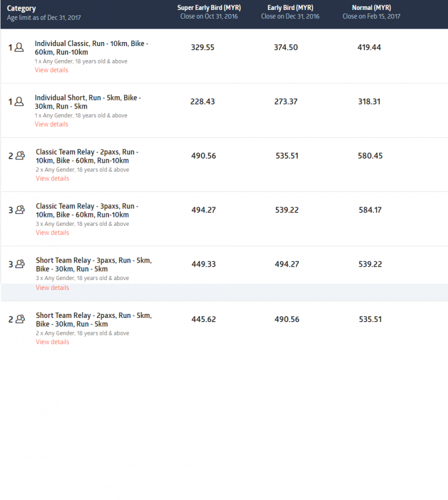Click the group icon for Classic Team Relay 3pax

coord(20,210)
